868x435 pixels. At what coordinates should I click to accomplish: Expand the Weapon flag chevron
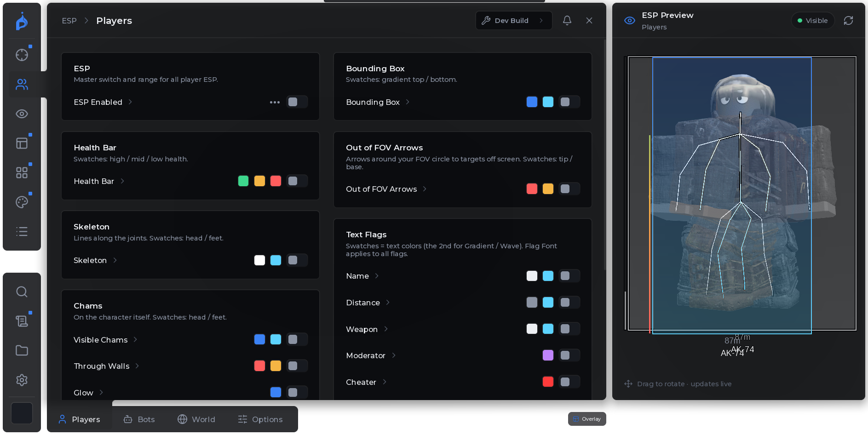(x=386, y=329)
